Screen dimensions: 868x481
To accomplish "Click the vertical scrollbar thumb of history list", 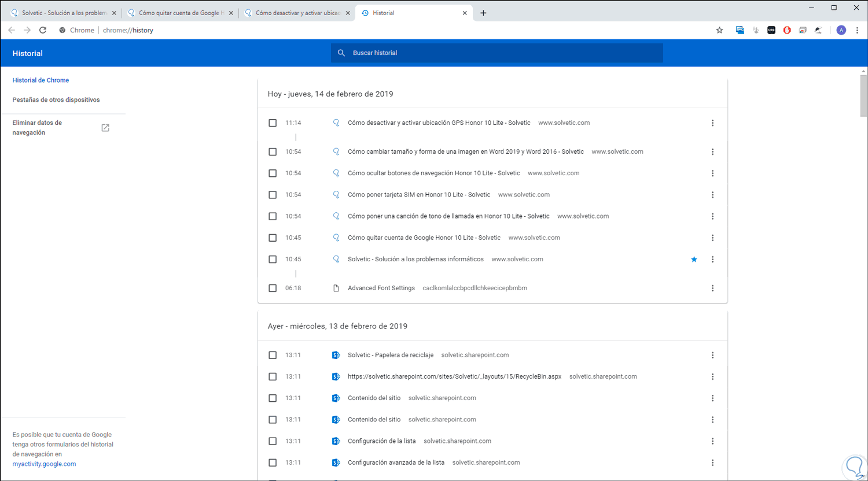I will point(863,95).
